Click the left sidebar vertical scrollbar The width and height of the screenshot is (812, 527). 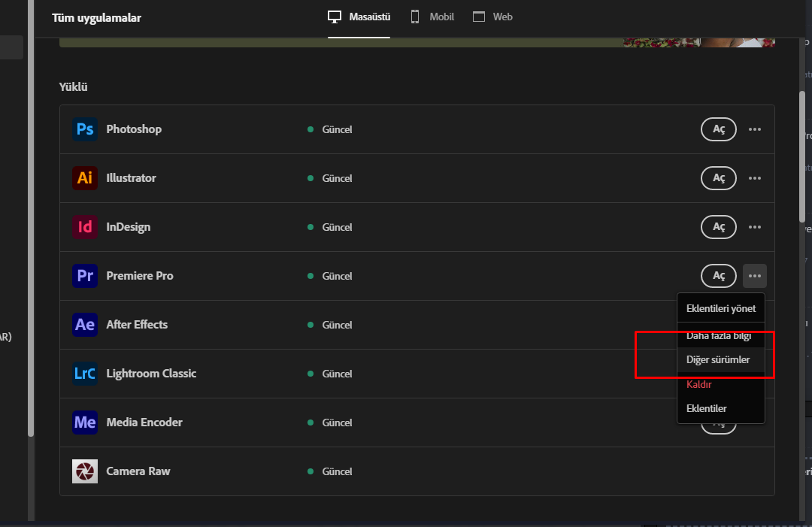point(31,217)
